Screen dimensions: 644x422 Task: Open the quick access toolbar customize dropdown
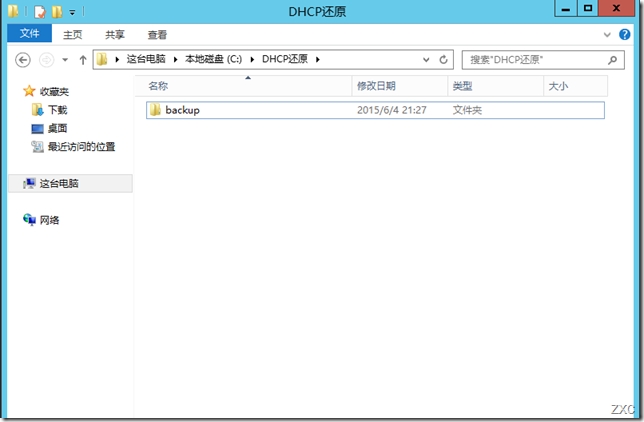click(x=72, y=13)
